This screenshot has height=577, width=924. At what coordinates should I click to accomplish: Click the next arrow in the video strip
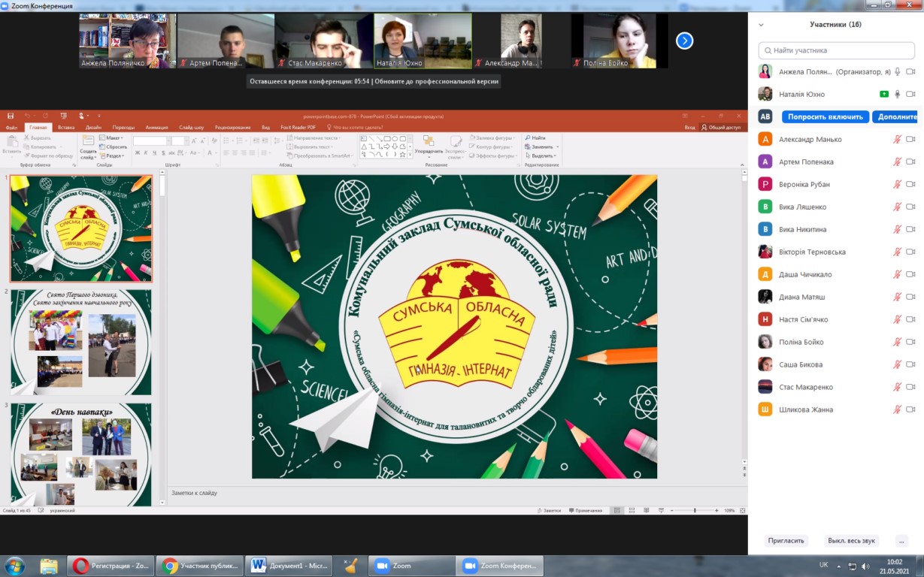684,41
